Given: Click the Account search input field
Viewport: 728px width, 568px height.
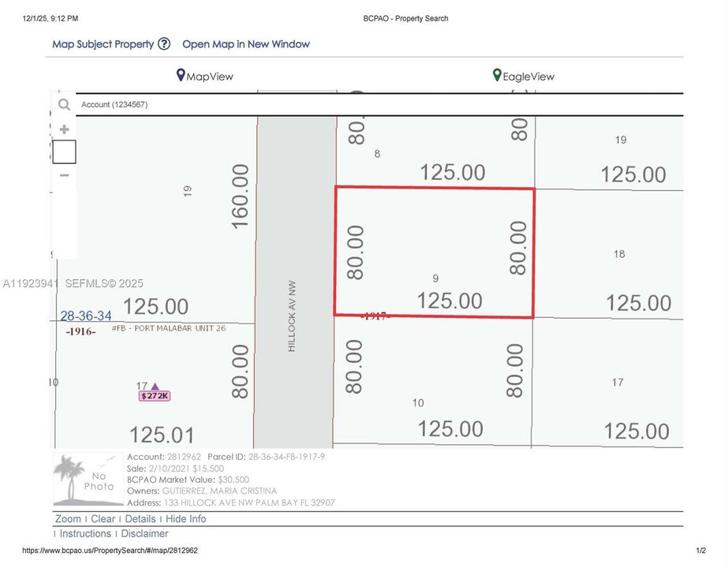Looking at the screenshot, I should [197, 104].
